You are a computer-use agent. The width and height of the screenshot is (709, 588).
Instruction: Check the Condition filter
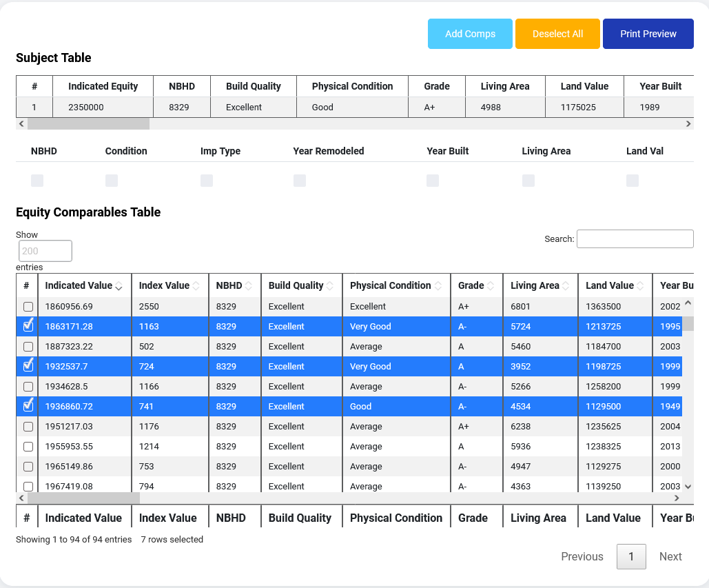(112, 180)
